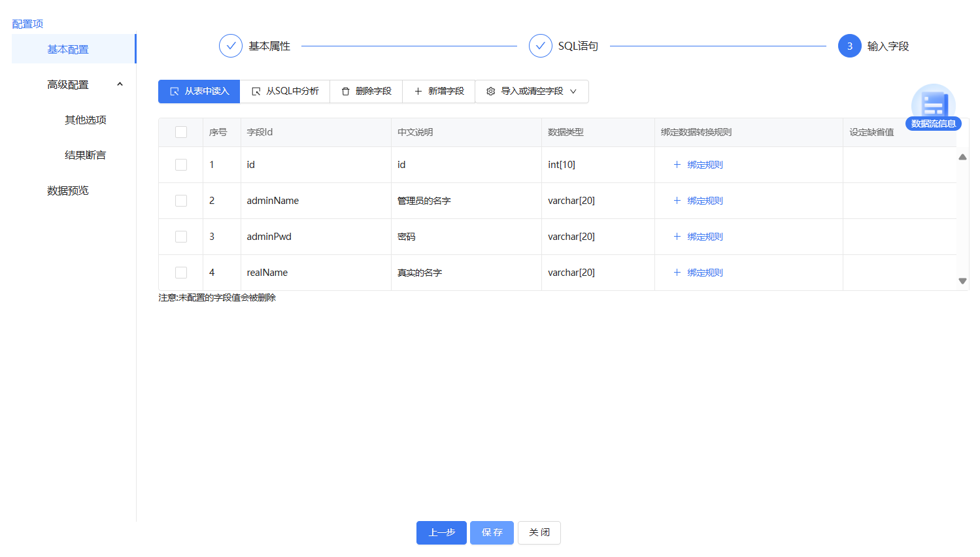Click the plus icon in the adminPwd row
Image resolution: width=980 pixels, height=557 pixels.
[677, 237]
